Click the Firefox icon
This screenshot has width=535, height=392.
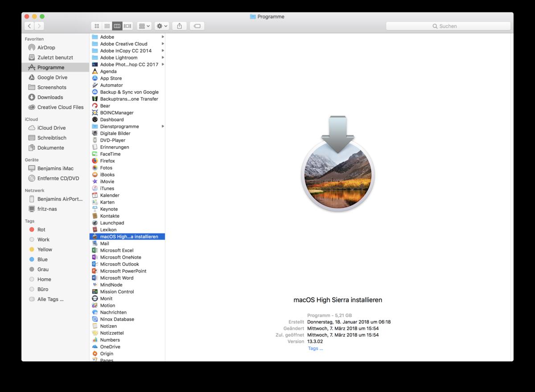(x=95, y=161)
